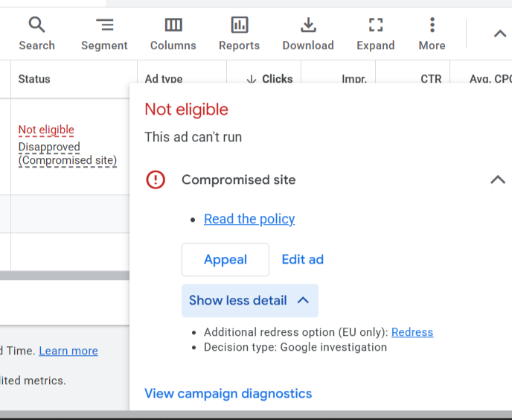Sort by the Clicks column header

269,79
